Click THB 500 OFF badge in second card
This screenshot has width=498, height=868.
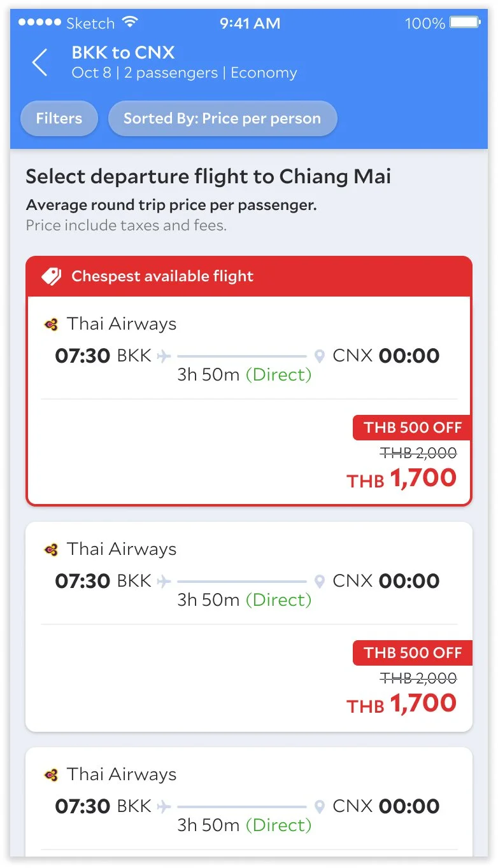(x=413, y=653)
